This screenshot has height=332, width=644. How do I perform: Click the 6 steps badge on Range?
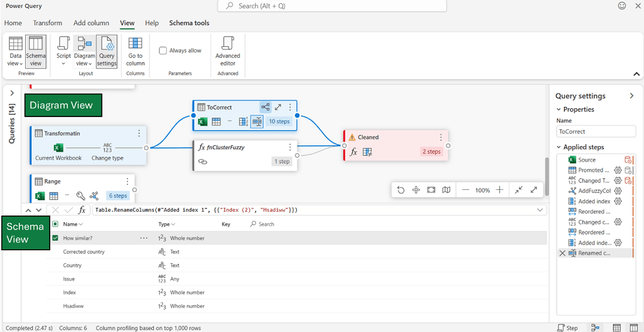click(118, 196)
